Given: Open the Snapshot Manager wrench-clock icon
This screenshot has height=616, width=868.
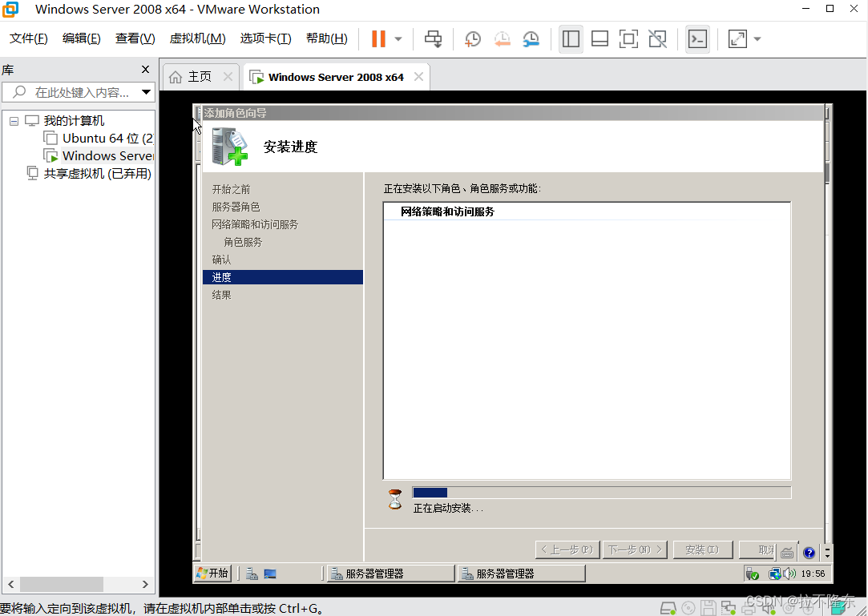Looking at the screenshot, I should [x=531, y=38].
